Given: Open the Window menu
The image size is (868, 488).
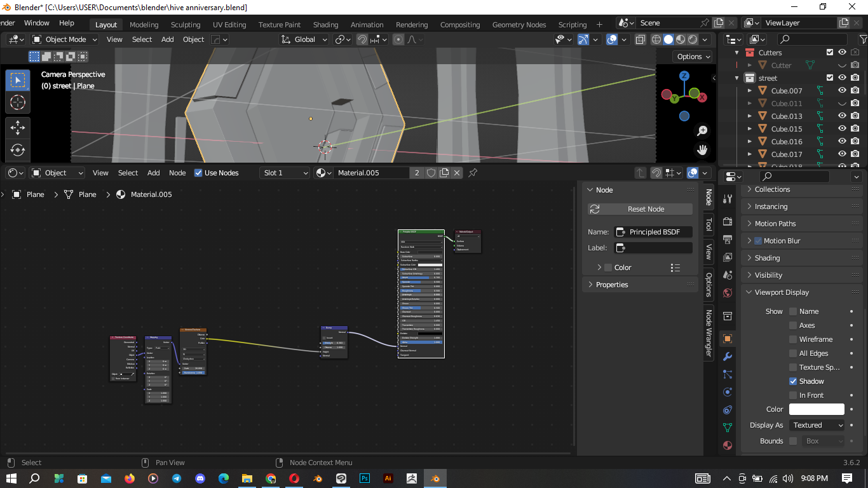Looking at the screenshot, I should point(37,23).
